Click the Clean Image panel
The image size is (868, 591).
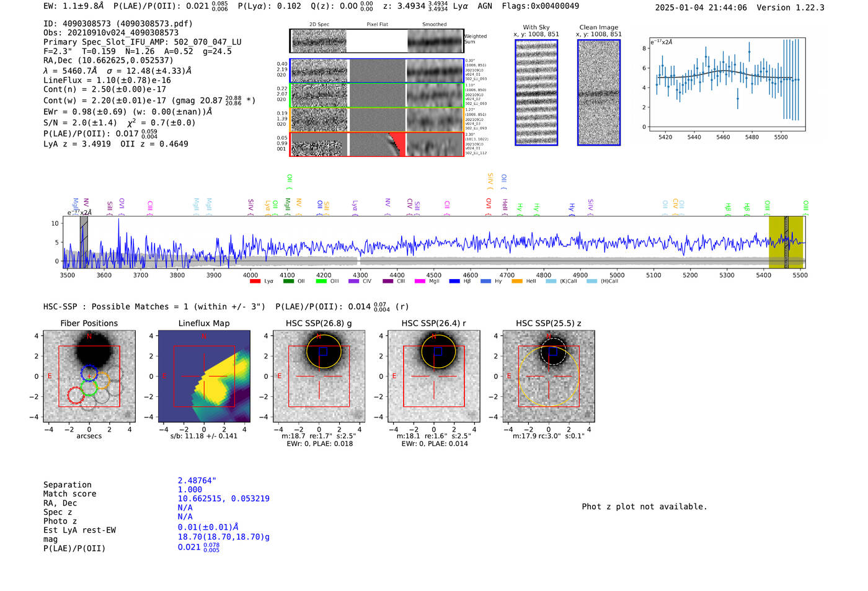599,92
